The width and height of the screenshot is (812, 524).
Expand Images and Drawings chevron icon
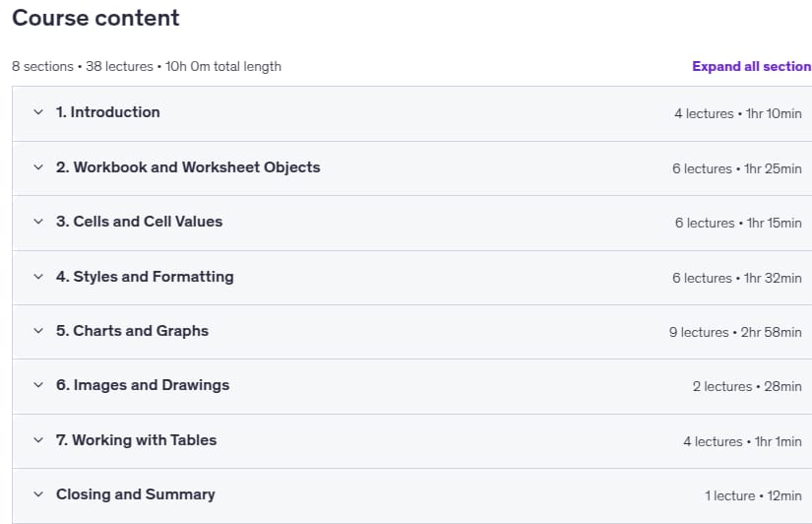[38, 385]
